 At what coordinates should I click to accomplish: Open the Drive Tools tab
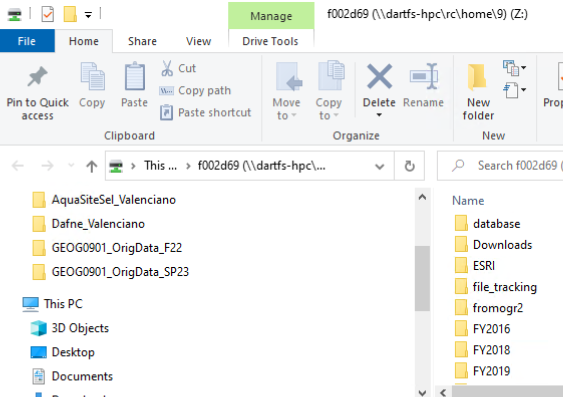pos(270,41)
